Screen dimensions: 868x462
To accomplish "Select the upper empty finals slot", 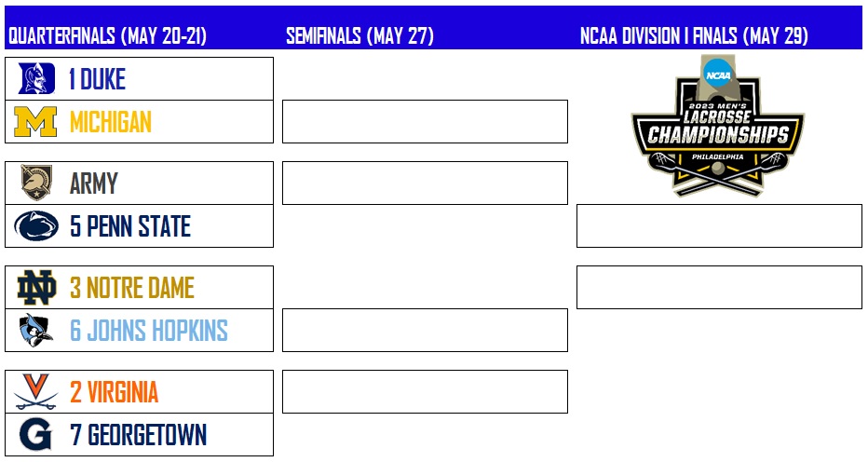I will click(719, 226).
